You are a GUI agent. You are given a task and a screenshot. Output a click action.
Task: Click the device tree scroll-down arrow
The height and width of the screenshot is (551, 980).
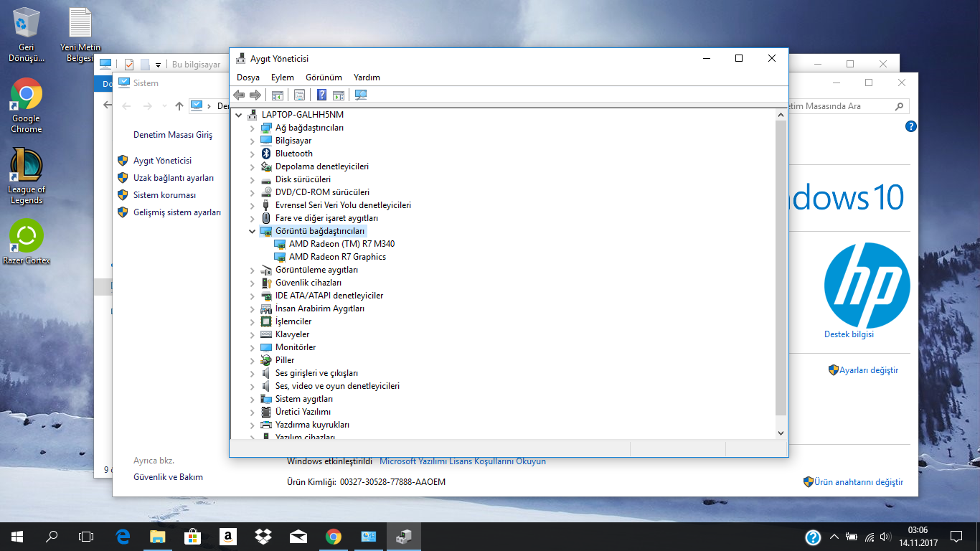pyautogui.click(x=781, y=433)
